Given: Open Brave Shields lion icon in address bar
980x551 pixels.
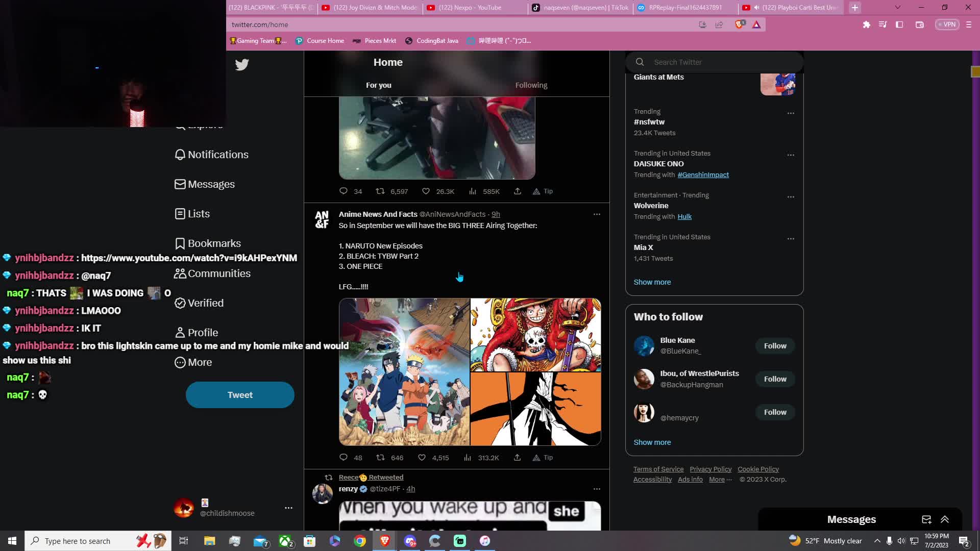Looking at the screenshot, I should click(x=739, y=24).
